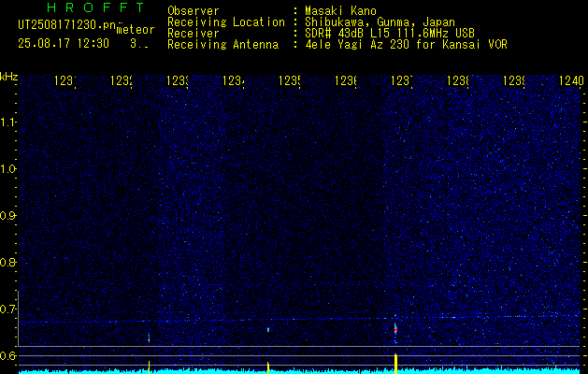Click the 1231 time axis label
Screen dimensions: 588x374
click(x=65, y=80)
